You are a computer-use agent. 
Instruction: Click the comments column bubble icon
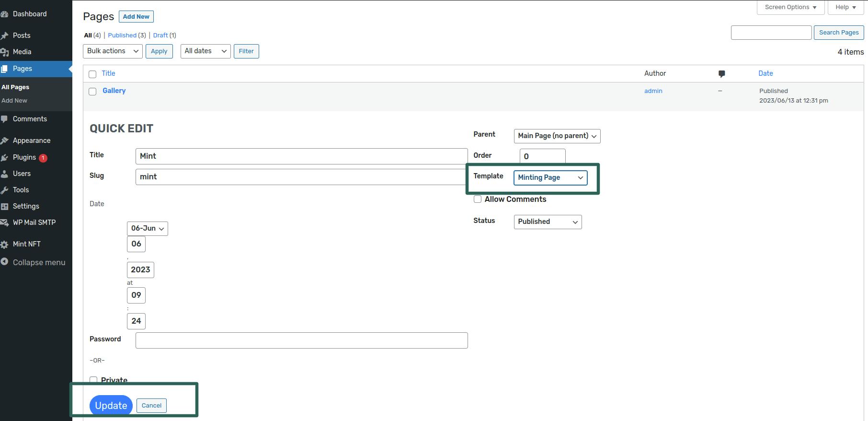click(x=721, y=74)
